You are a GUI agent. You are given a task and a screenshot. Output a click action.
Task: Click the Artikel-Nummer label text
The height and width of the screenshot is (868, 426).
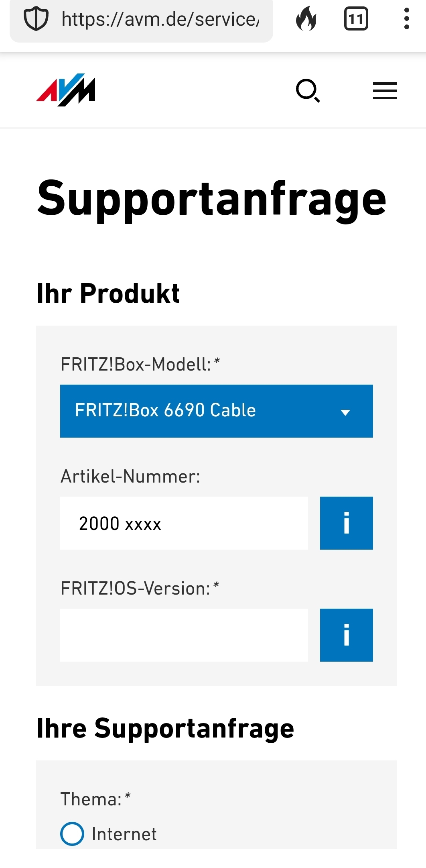(x=130, y=477)
